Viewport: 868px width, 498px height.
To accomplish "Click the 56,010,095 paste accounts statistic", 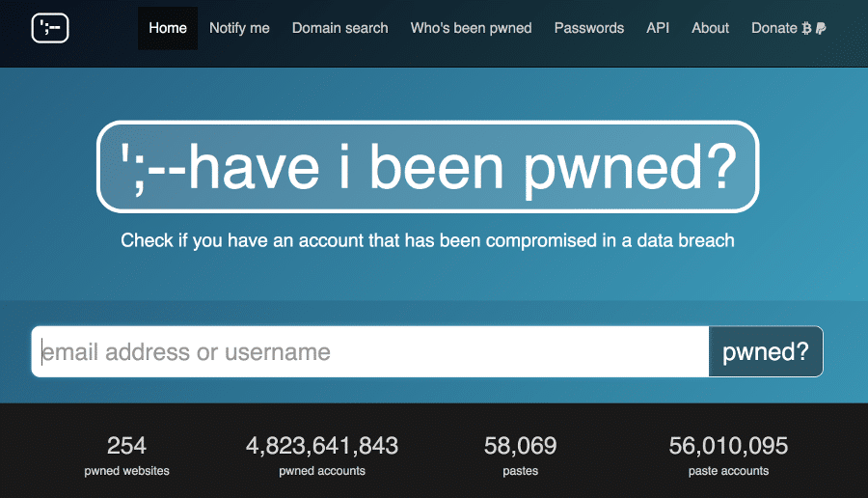I will pos(728,446).
